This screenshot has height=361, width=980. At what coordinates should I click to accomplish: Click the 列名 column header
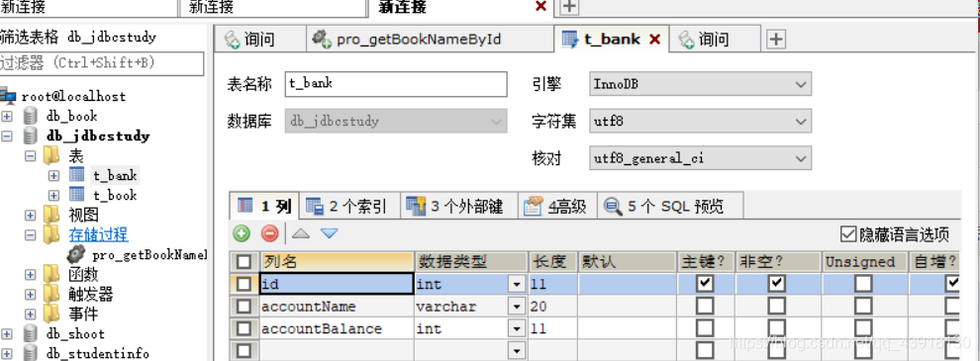(337, 261)
